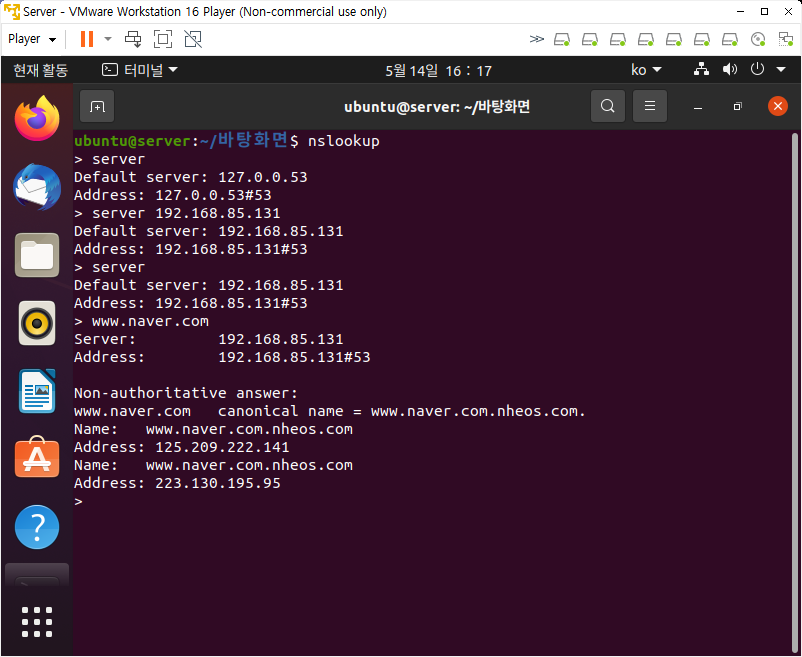Open the terminal hamburger menu

(650, 106)
